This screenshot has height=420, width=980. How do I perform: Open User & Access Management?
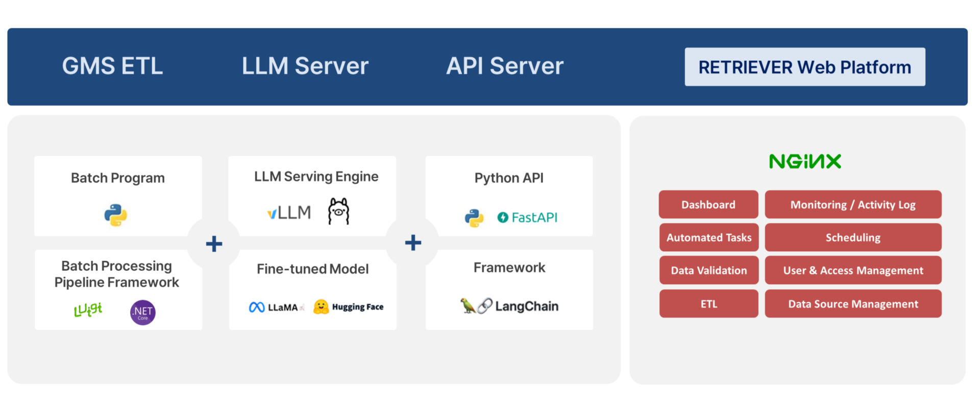(853, 270)
